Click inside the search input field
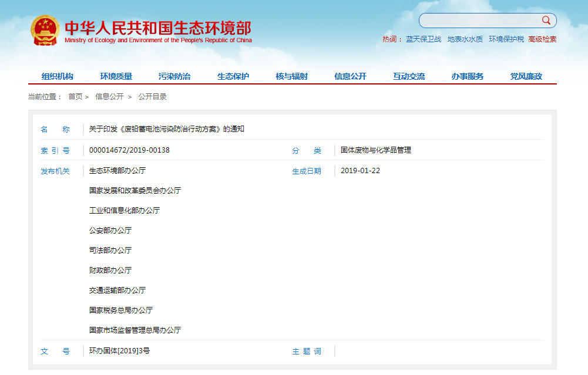This screenshot has width=588, height=375. (x=479, y=21)
